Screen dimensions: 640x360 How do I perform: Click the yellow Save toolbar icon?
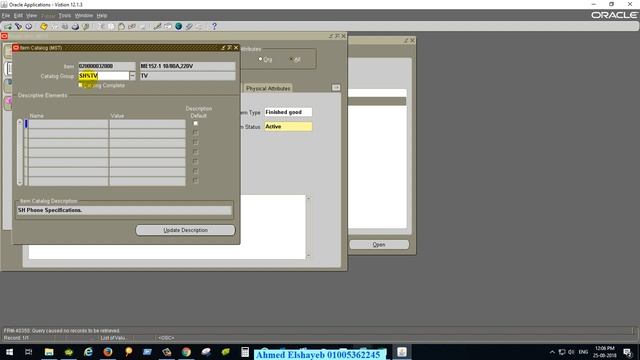pos(44,27)
